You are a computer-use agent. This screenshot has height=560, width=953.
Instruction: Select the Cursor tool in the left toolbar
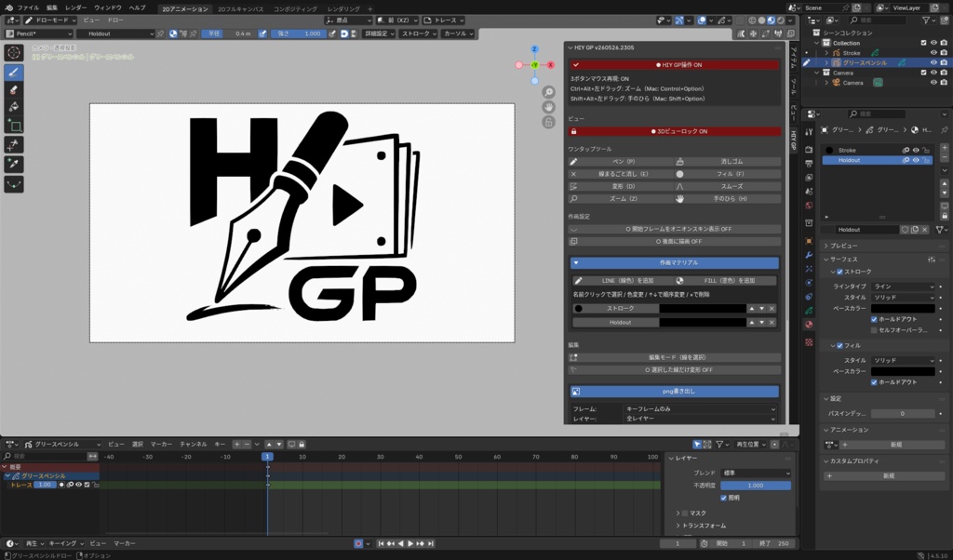[14, 53]
